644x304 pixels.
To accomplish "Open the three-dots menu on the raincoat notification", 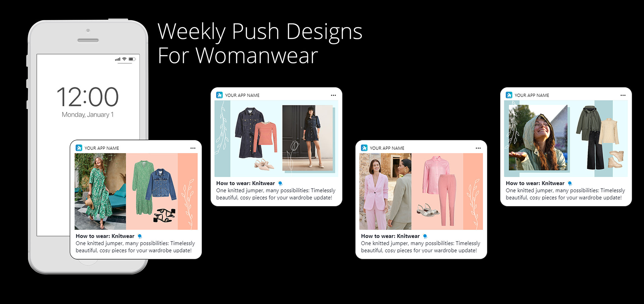I will (x=623, y=95).
